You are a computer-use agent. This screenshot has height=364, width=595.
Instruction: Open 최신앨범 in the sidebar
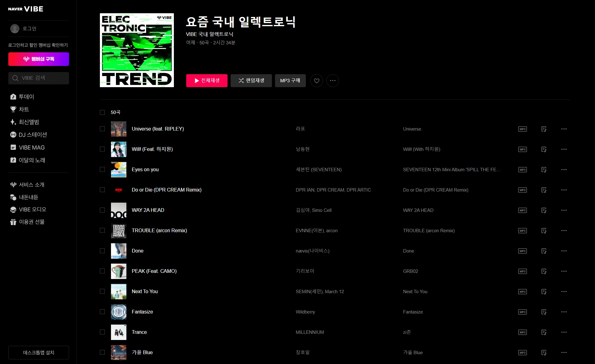pyautogui.click(x=25, y=122)
